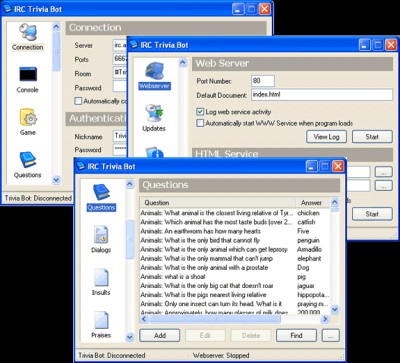Click the jaguar answer cell
The image size is (400, 363).
(x=306, y=286)
